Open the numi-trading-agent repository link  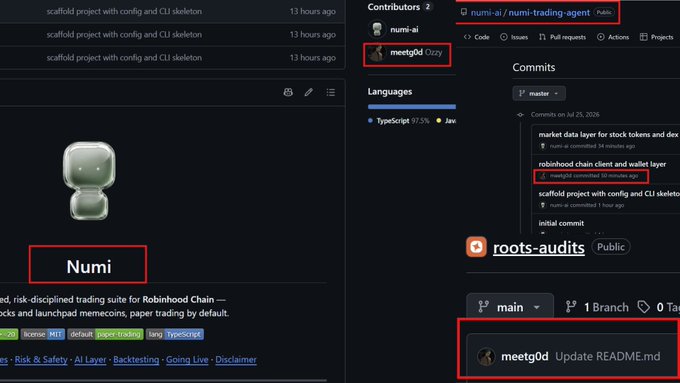tap(549, 12)
